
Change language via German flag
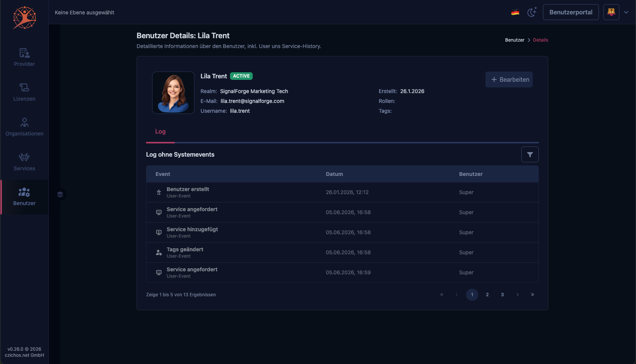pos(515,12)
